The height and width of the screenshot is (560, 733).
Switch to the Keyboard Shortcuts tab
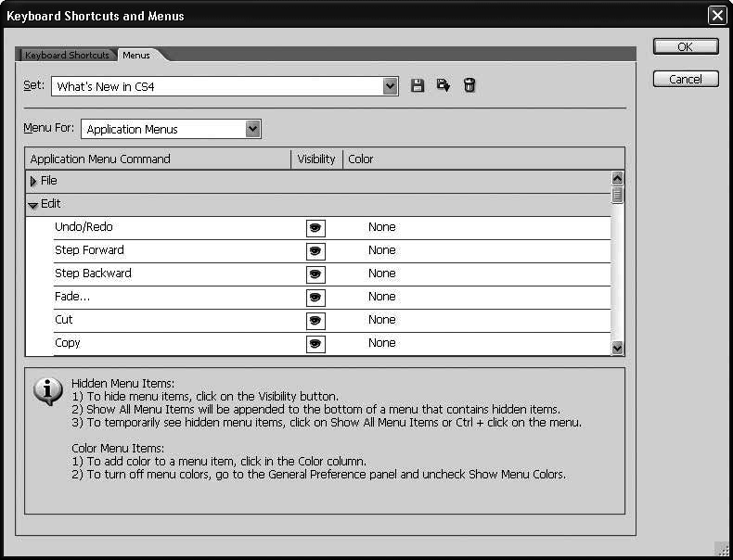click(67, 55)
